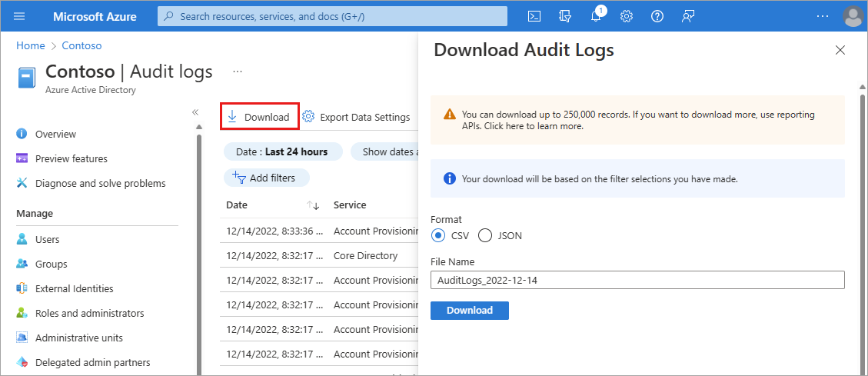Screen dimensions: 868x376
Task: Open Cloud Shell from the top bar
Action: click(x=533, y=16)
